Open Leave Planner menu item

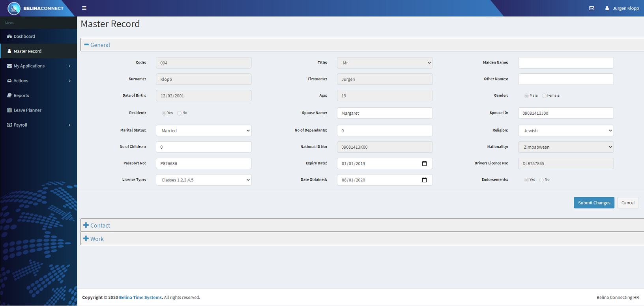click(x=39, y=110)
